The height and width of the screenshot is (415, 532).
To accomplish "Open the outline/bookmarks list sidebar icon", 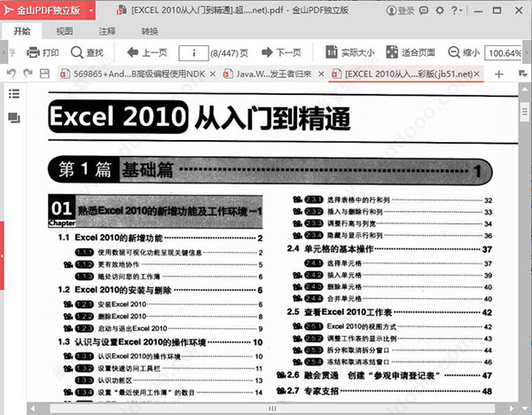I will (14, 93).
